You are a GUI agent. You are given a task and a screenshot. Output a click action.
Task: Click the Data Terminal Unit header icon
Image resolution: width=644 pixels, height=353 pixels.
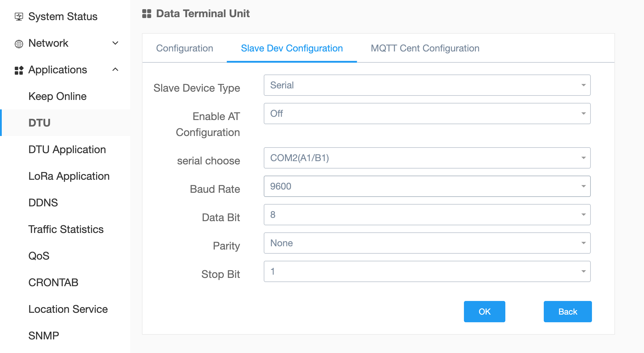147,14
